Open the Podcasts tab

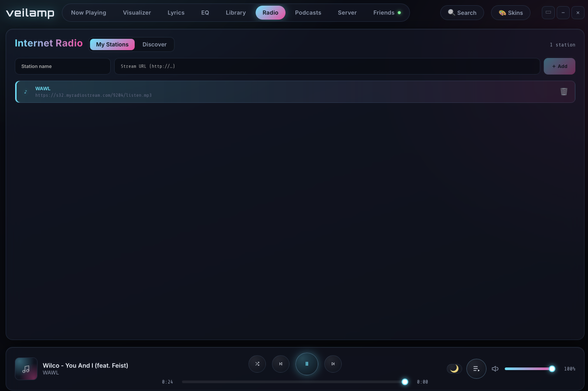pos(308,13)
